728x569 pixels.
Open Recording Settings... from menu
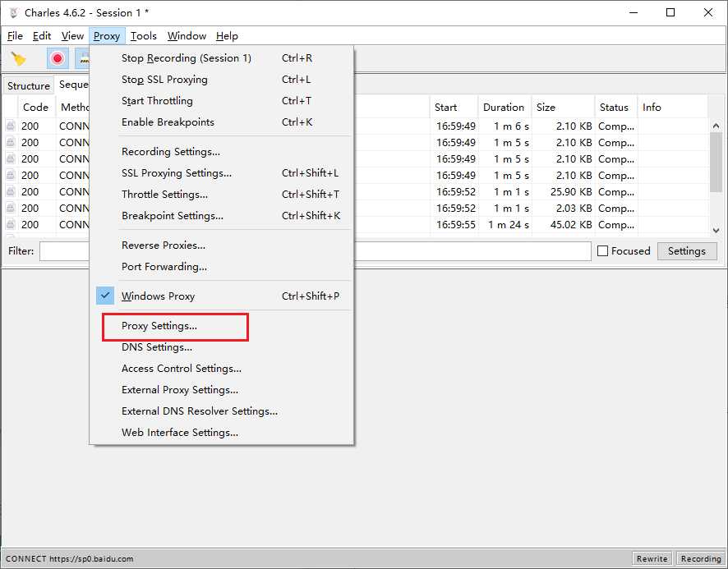click(x=222, y=152)
